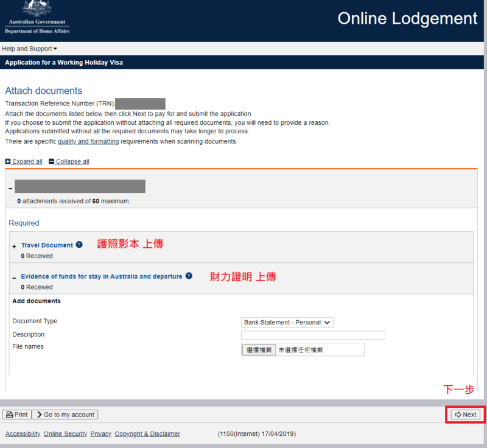
Task: Click the Next button
Action: 466,415
